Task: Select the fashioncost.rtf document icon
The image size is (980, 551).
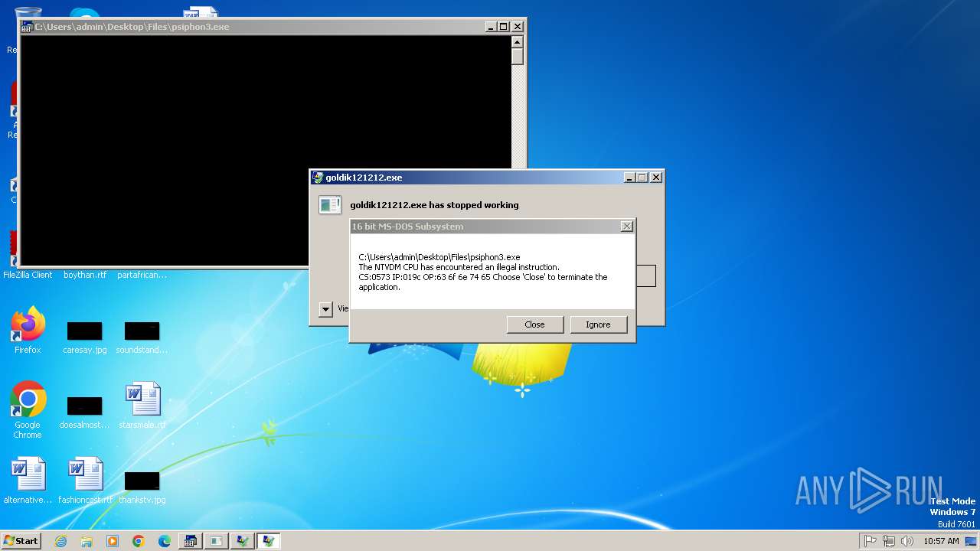Action: [85, 474]
